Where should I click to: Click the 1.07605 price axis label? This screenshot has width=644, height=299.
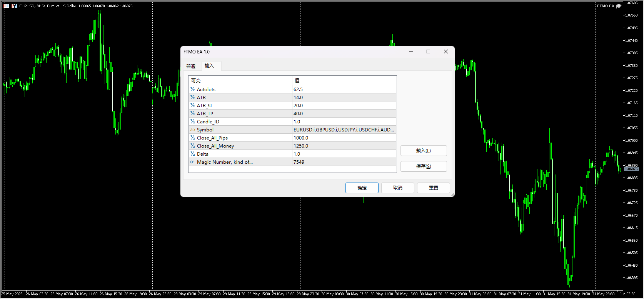coord(631,3)
